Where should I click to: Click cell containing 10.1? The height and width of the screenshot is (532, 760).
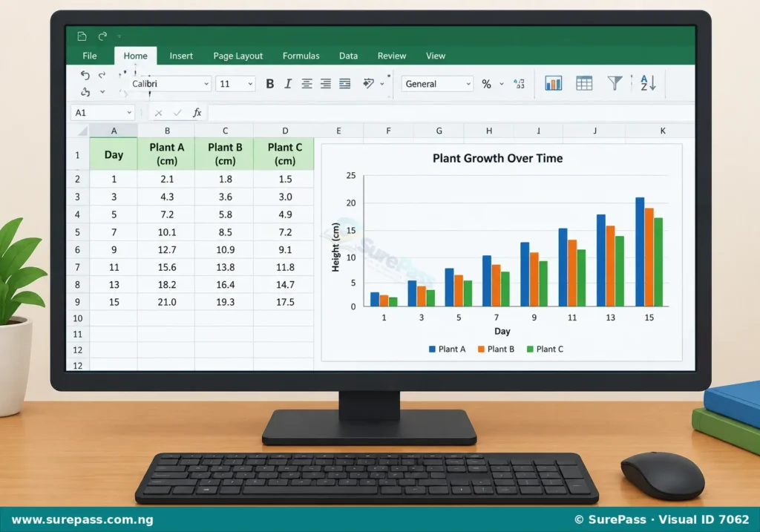(x=166, y=232)
